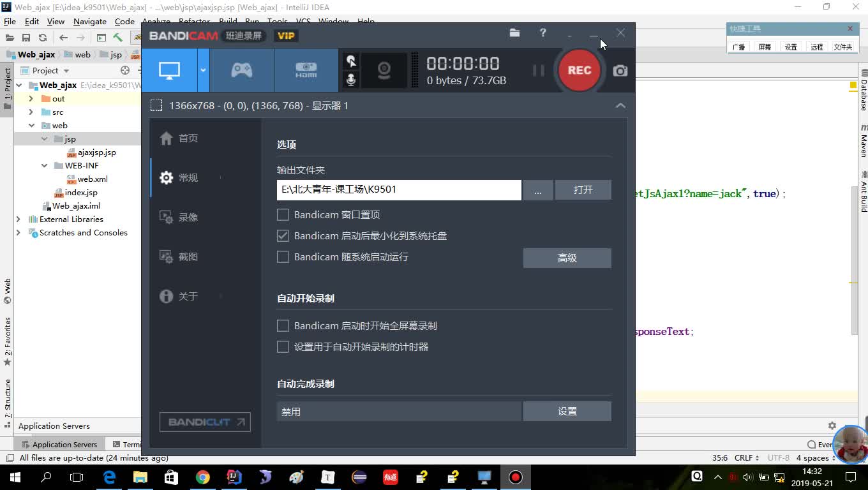Click the IntelliJ Build hammer icon
This screenshot has height=490, width=868.
117,38
